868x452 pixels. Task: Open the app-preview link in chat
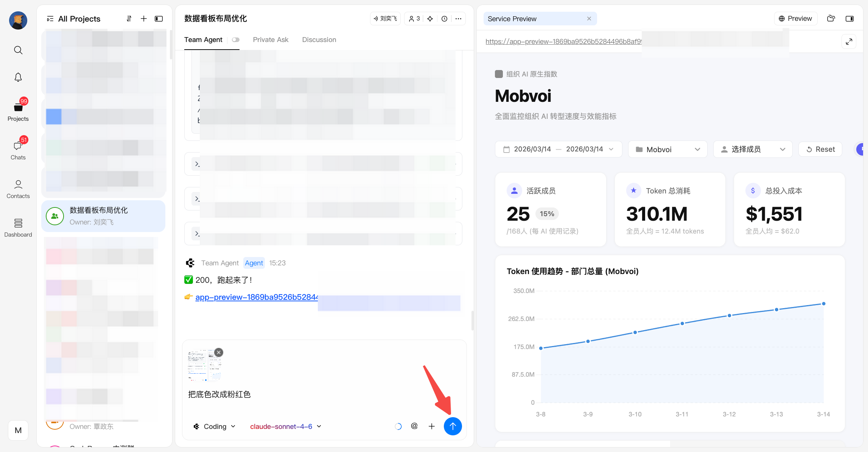(257, 297)
